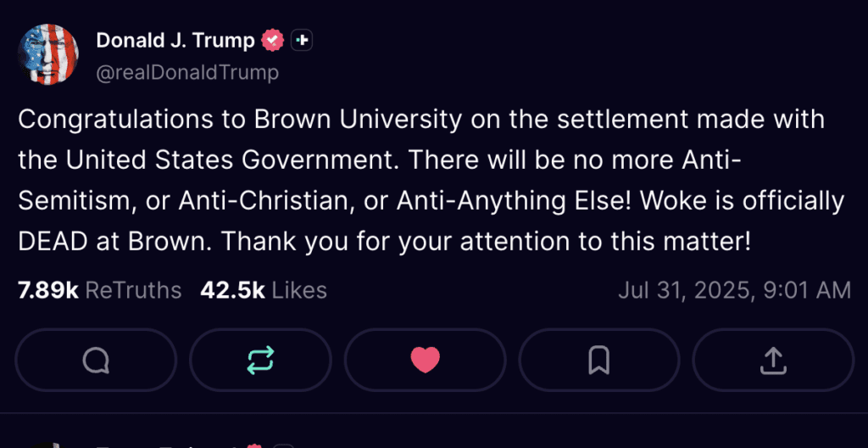Unlike the post via the red heart
The height and width of the screenshot is (448, 868).
426,360
